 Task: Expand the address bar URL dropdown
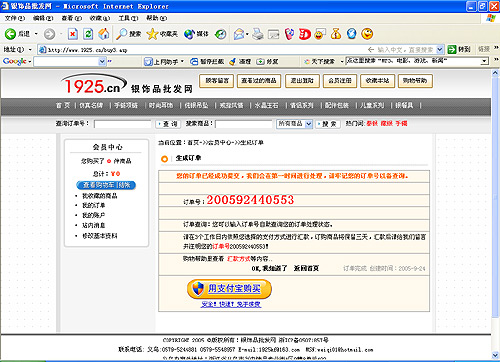click(x=440, y=50)
